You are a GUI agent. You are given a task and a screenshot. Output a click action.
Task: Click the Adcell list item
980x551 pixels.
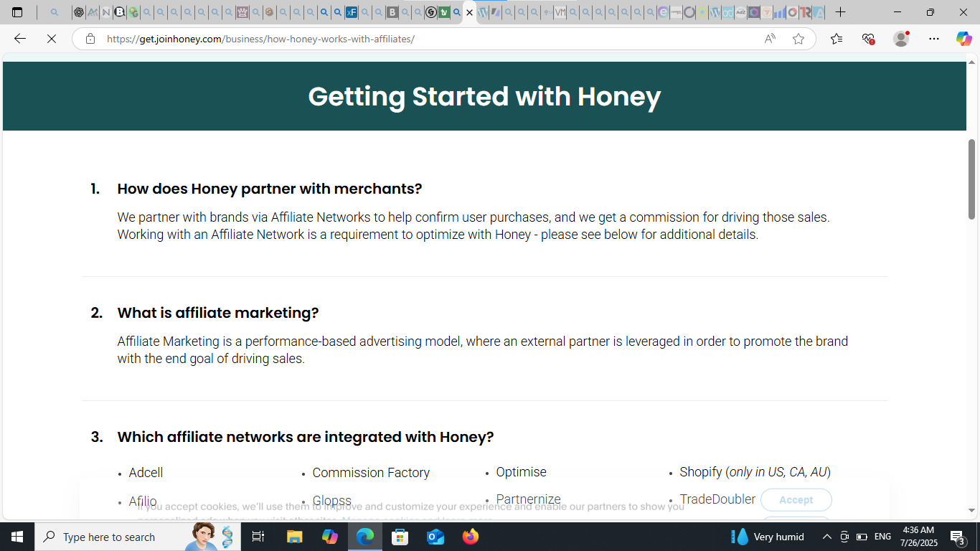pyautogui.click(x=146, y=473)
